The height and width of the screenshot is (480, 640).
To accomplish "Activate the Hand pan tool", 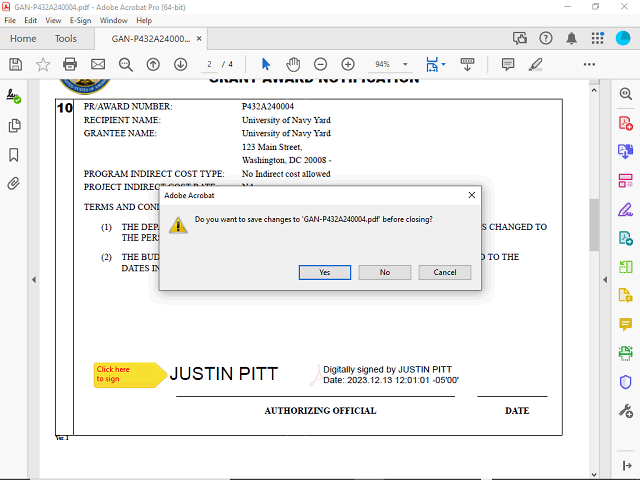I will [293, 64].
